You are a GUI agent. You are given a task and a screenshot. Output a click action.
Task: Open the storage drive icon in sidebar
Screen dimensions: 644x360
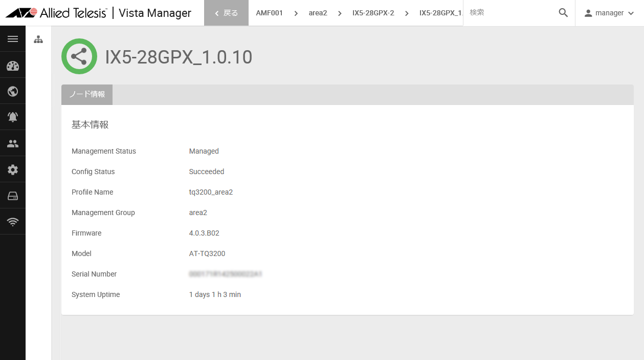click(x=13, y=196)
